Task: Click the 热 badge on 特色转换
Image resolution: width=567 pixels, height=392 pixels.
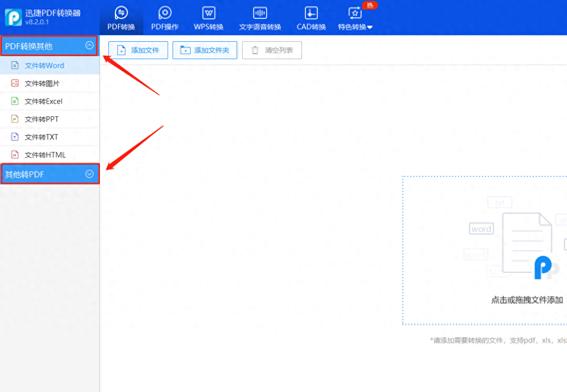Action: [x=370, y=5]
